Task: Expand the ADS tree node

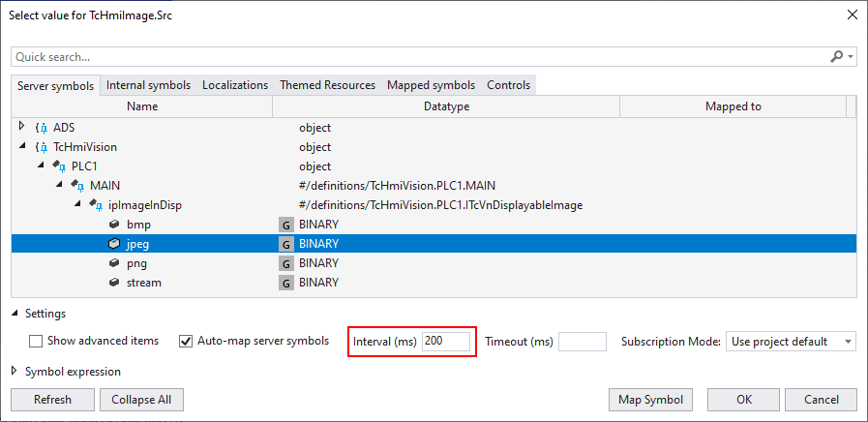Action: pyautogui.click(x=21, y=126)
